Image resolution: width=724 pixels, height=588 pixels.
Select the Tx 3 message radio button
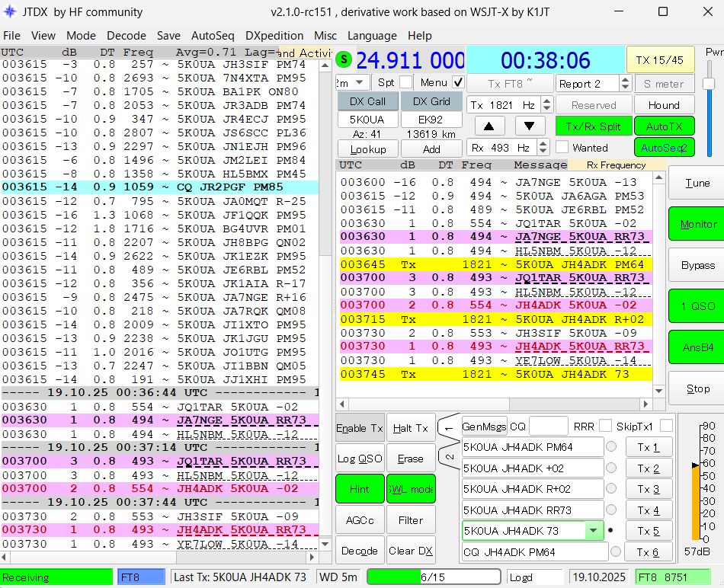pyautogui.click(x=611, y=489)
